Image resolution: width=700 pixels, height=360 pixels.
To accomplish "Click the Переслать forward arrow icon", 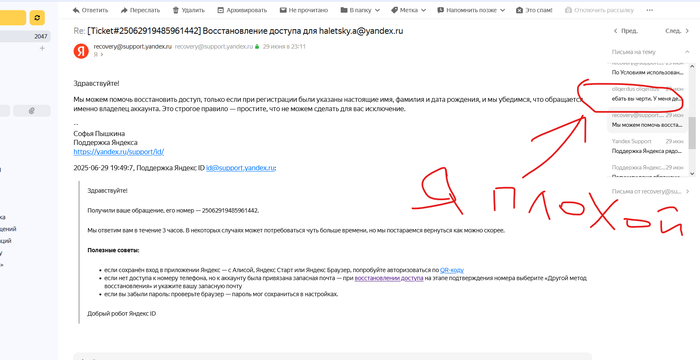I will click(124, 10).
